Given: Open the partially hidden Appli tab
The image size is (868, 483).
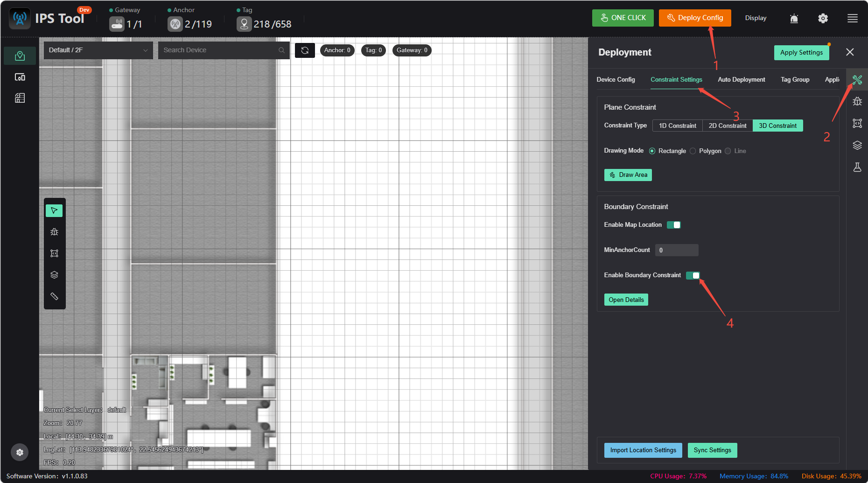Looking at the screenshot, I should tap(832, 80).
